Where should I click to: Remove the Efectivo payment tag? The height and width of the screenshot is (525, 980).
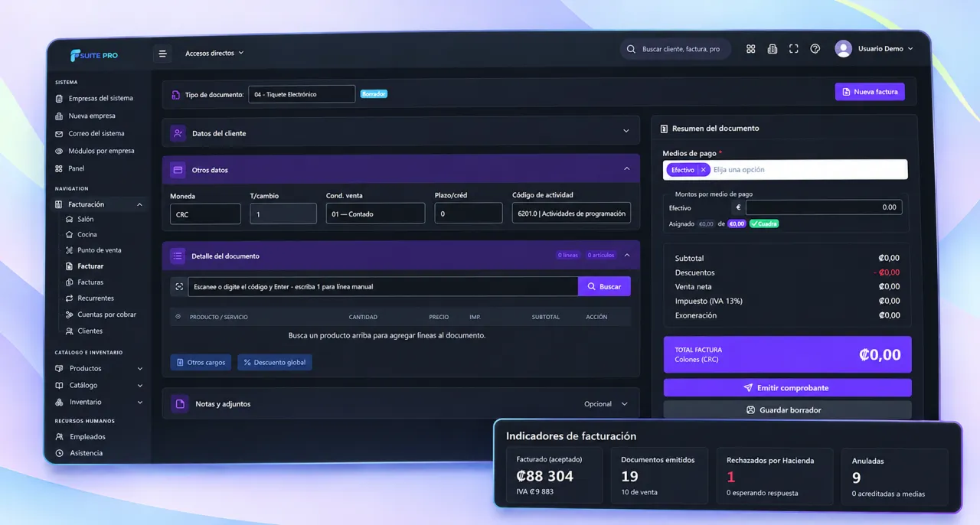[x=703, y=170]
